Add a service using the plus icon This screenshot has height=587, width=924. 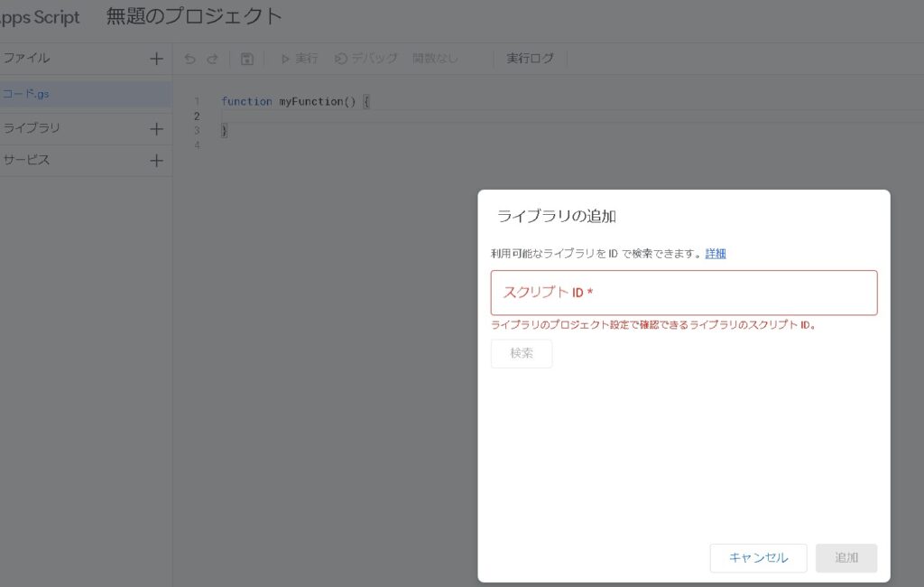[x=156, y=161]
